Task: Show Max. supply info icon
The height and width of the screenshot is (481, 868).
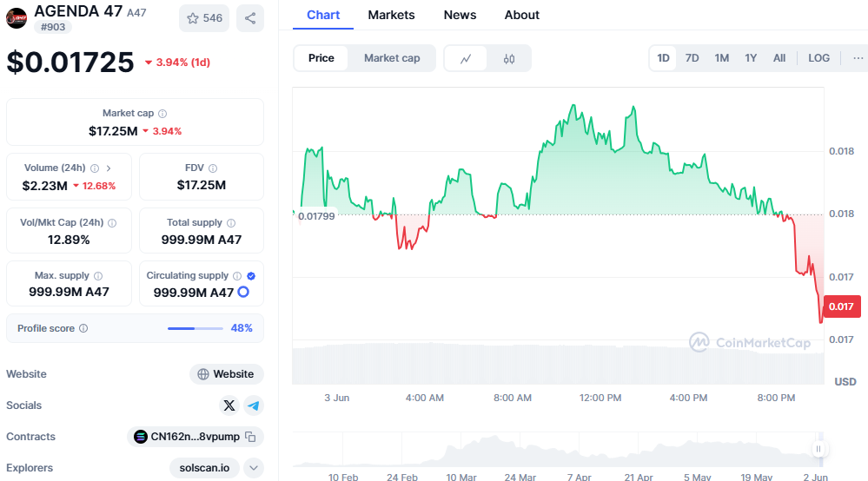Action: click(98, 276)
